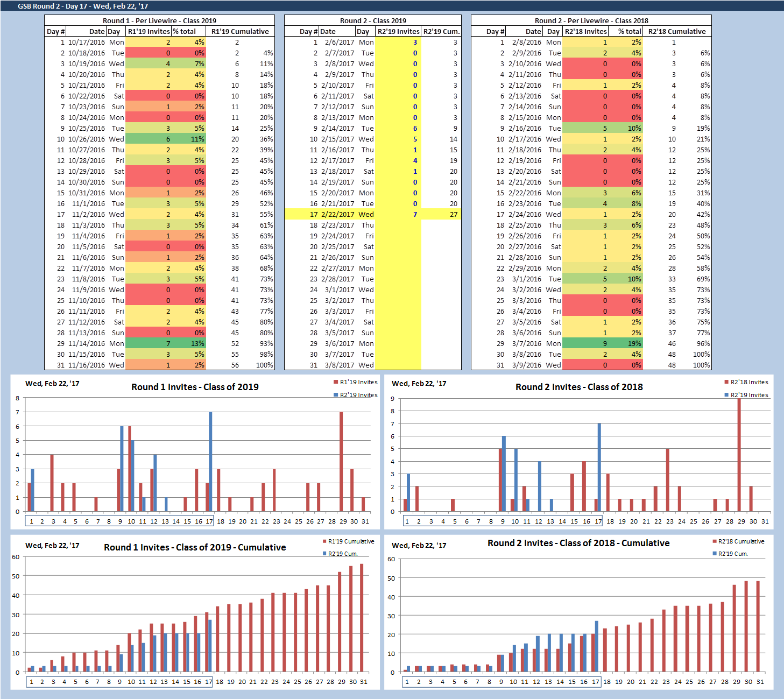
Task: Click the R2'19 Cum. column header
Action: pos(441,31)
